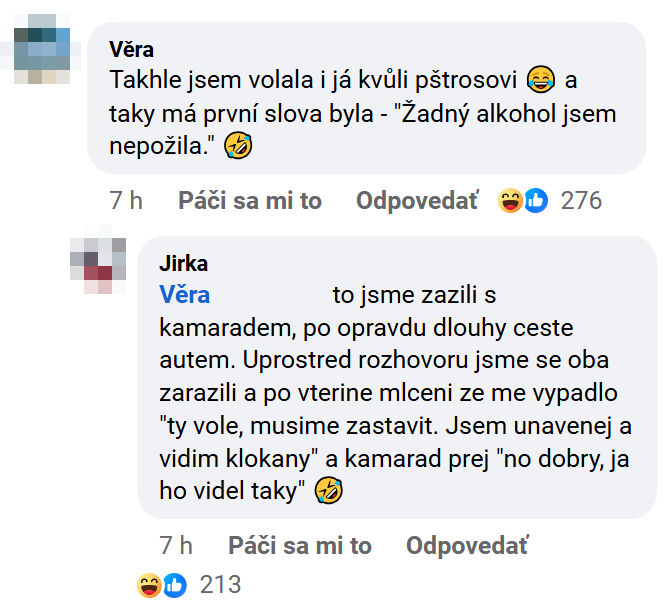Click the rolling-laughing emoji after "nepožila."
Image resolution: width=670 pixels, height=612 pixels.
239,148
